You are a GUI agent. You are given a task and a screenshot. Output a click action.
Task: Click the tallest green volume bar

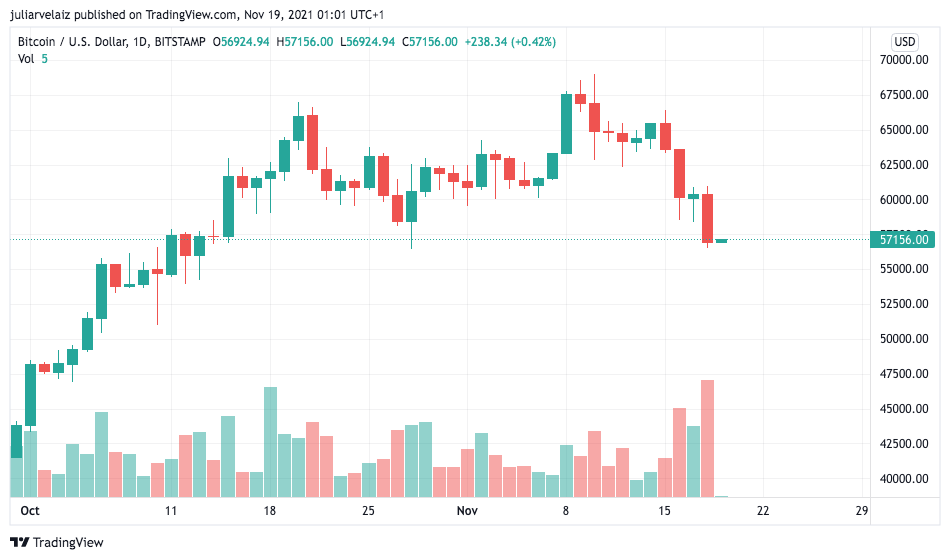point(269,441)
